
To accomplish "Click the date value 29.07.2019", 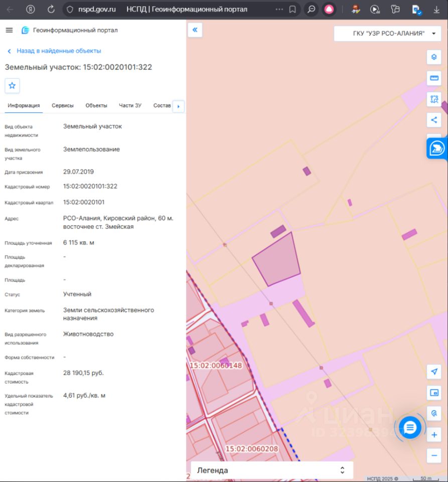I will pos(78,172).
